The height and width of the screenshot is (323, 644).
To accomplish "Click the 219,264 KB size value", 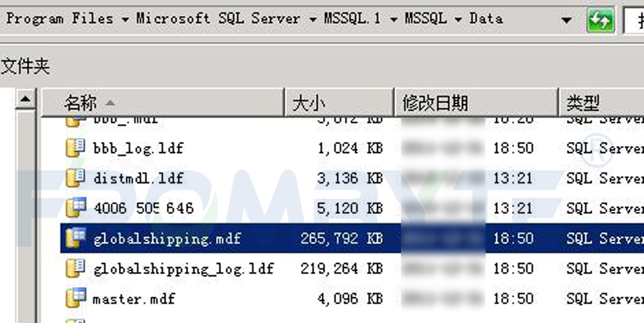I will pos(341,269).
